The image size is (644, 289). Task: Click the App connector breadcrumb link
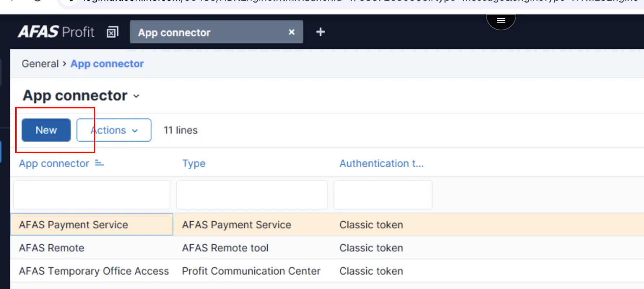coord(107,64)
